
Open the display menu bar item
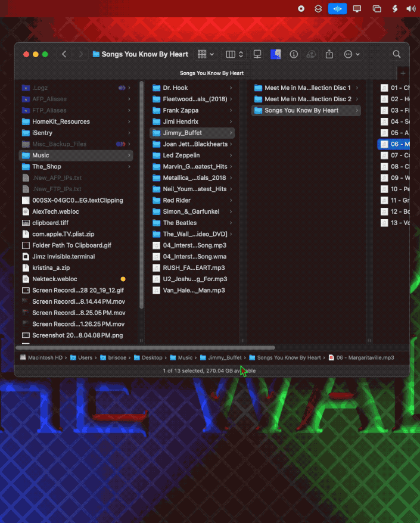357,9
